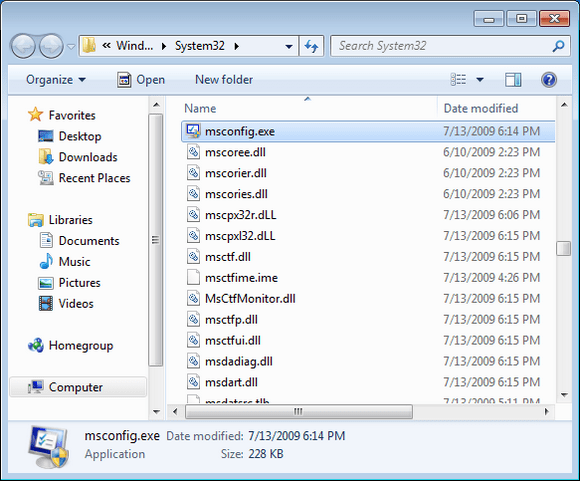
Task: Click the Refresh button
Action: point(311,46)
